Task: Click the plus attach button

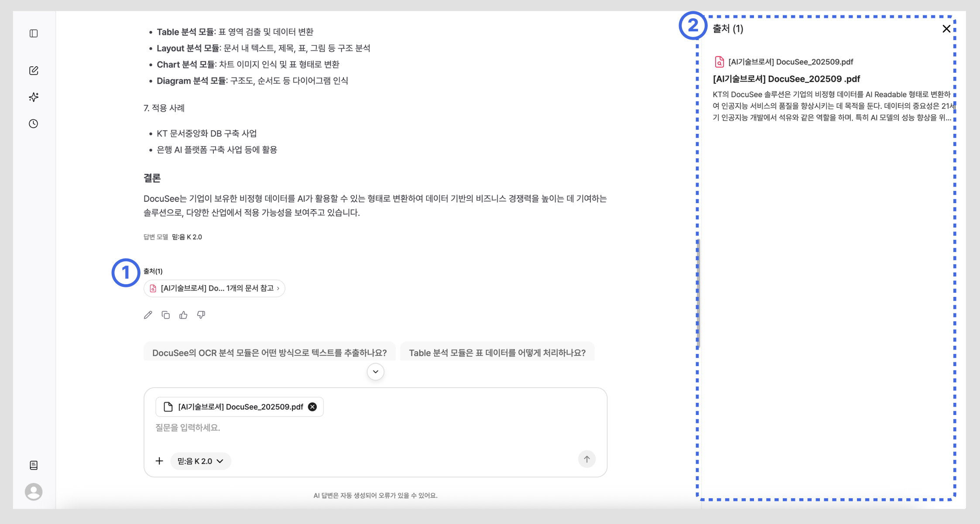Action: tap(159, 461)
